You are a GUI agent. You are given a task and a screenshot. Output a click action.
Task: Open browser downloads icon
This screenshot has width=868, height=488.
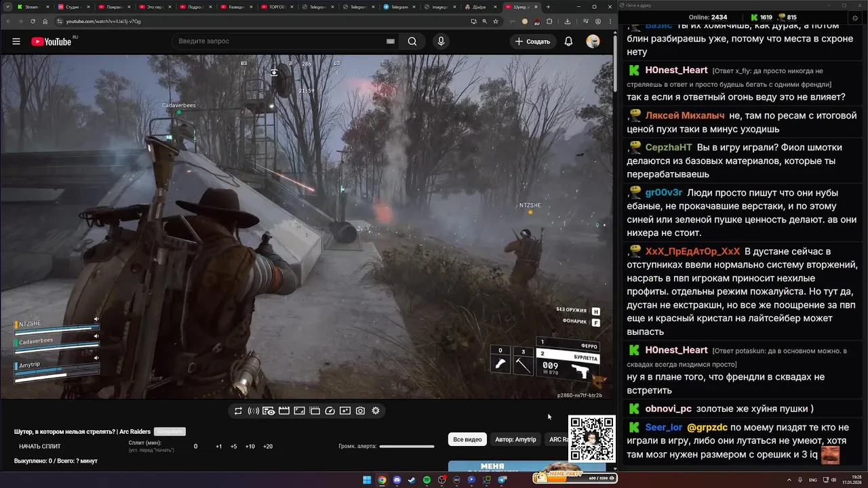point(567,21)
